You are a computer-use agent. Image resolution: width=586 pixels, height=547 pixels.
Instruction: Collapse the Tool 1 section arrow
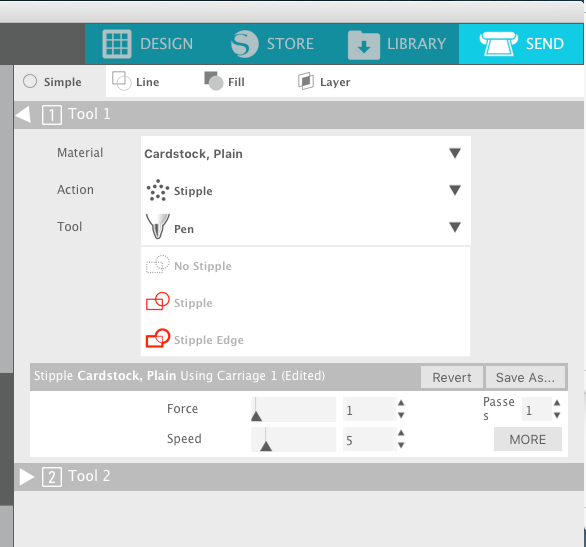24,114
